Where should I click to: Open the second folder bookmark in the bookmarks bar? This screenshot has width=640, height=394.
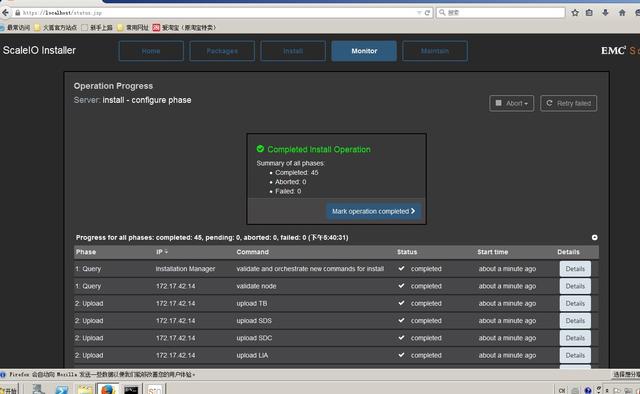[56, 27]
